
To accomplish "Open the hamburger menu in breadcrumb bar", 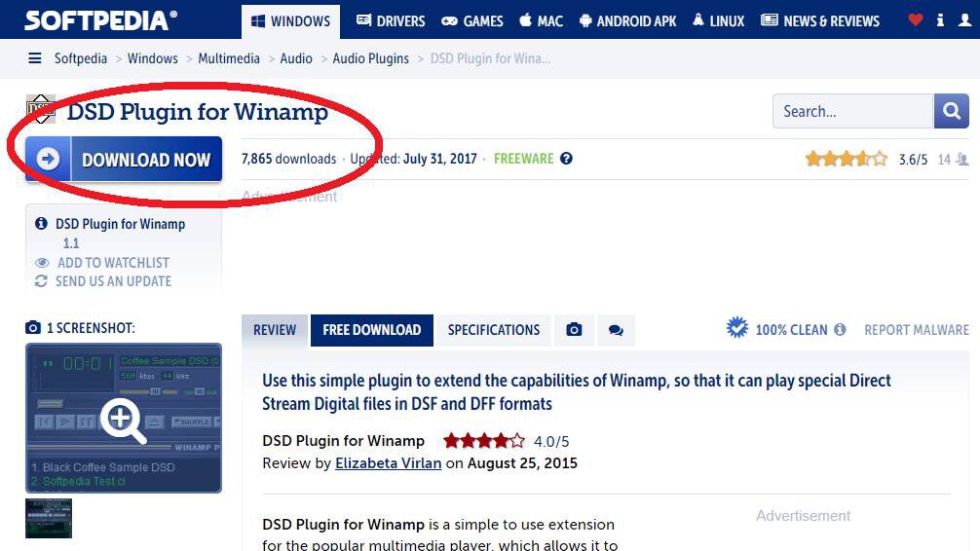I will 35,58.
